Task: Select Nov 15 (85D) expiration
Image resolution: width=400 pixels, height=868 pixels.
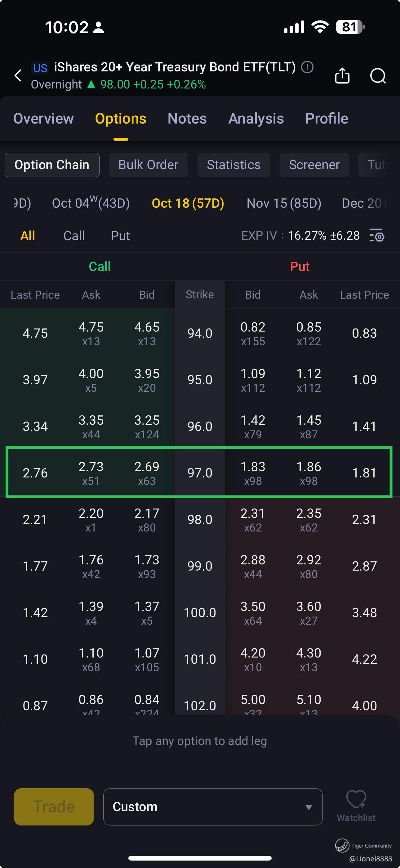Action: [x=284, y=203]
